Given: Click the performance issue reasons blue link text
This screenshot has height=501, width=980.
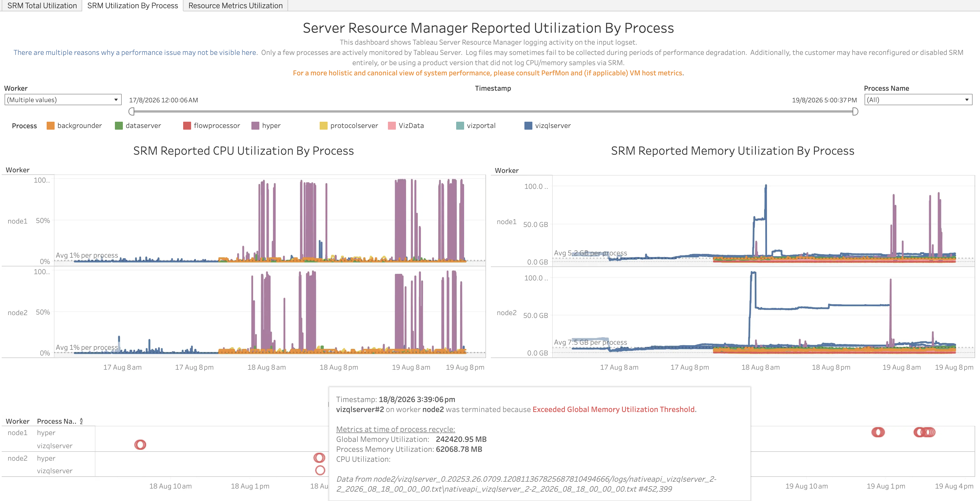Looking at the screenshot, I should click(135, 53).
